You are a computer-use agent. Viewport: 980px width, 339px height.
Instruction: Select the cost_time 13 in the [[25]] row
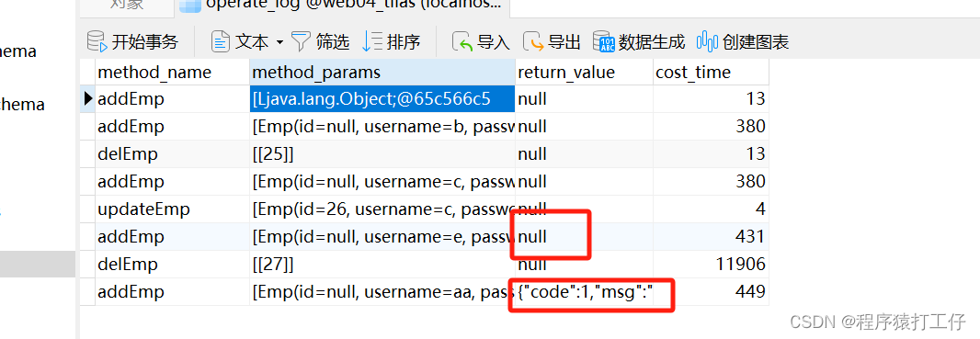pyautogui.click(x=712, y=154)
